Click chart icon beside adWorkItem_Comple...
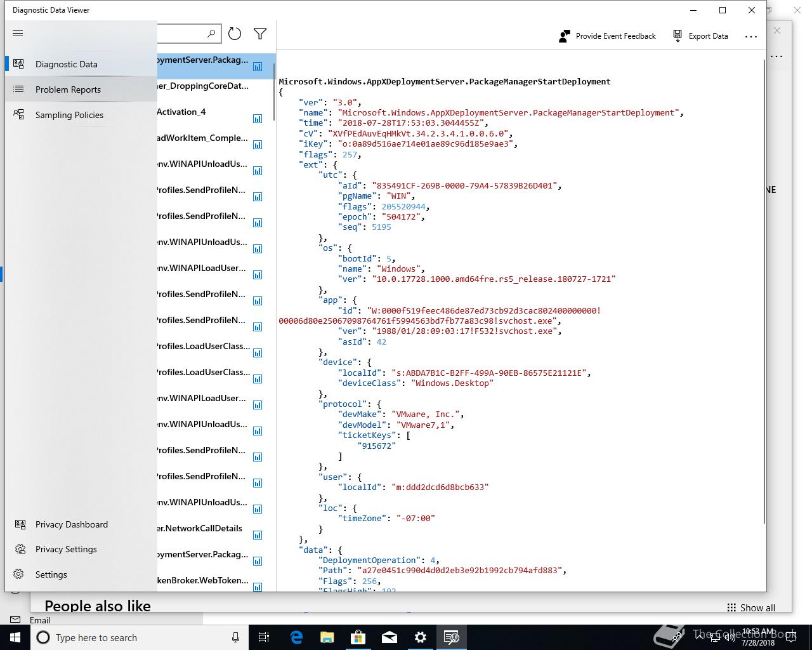812x650 pixels. (258, 145)
